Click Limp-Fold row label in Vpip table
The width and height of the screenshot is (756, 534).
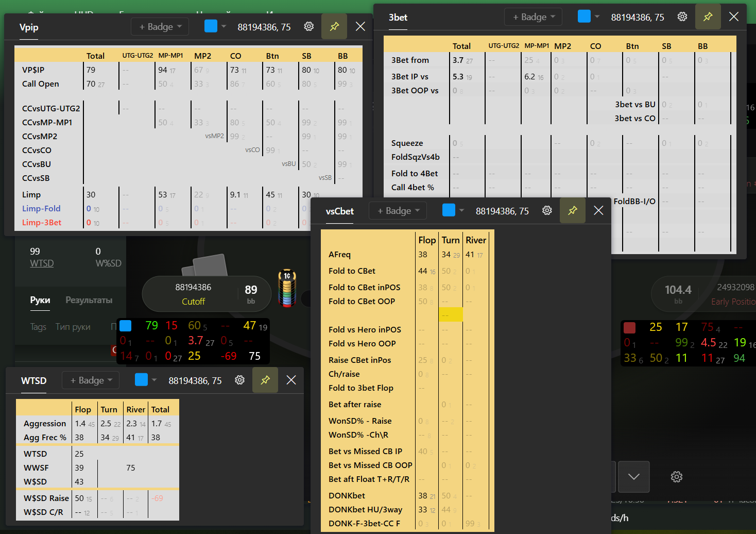click(x=41, y=208)
